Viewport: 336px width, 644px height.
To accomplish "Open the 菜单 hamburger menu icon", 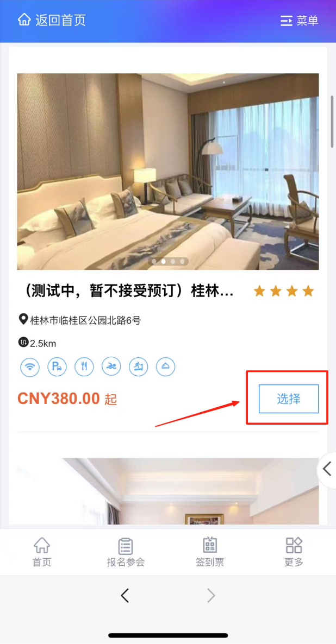I will [x=286, y=21].
